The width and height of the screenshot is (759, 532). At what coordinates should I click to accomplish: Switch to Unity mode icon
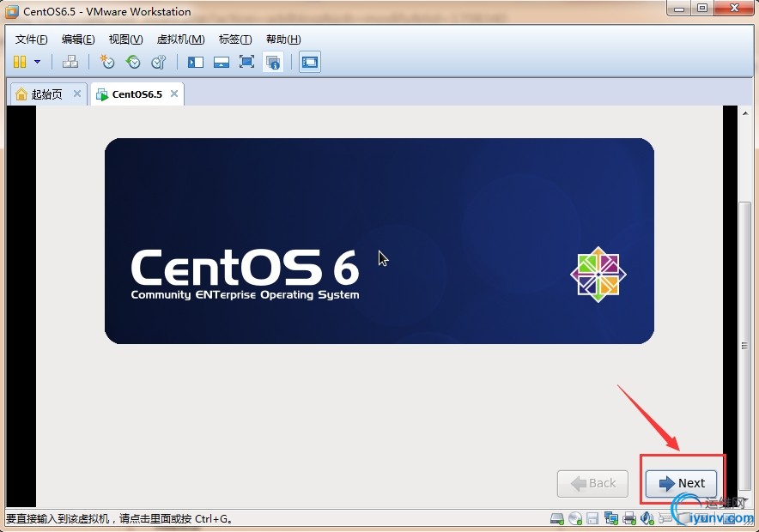[273, 62]
